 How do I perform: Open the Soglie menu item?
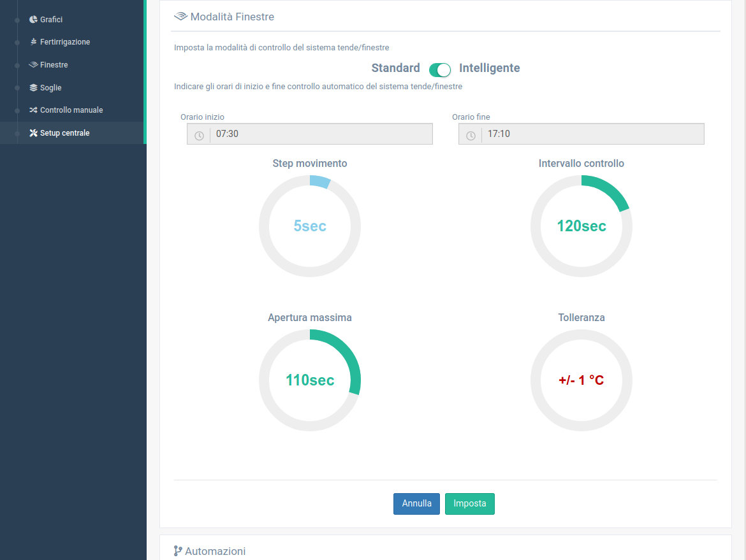71,87
